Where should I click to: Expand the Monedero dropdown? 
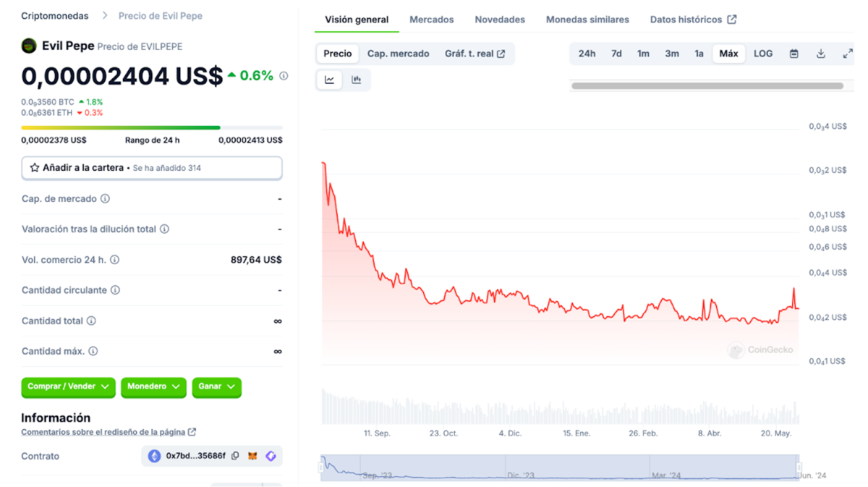[153, 387]
